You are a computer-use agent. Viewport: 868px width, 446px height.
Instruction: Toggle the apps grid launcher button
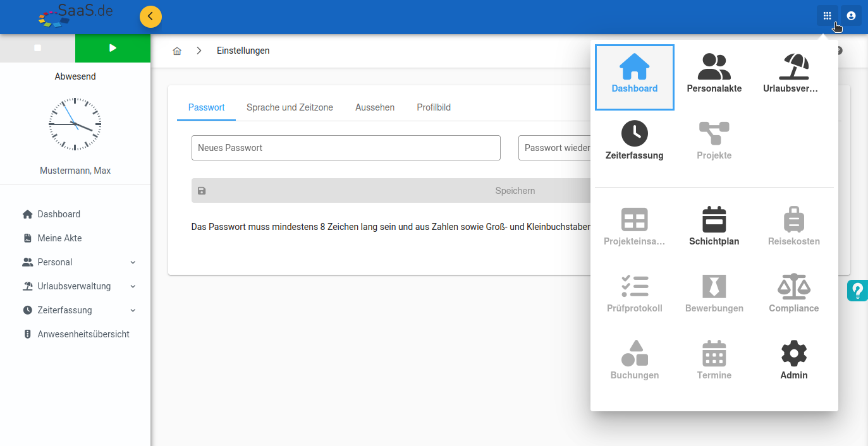point(827,16)
